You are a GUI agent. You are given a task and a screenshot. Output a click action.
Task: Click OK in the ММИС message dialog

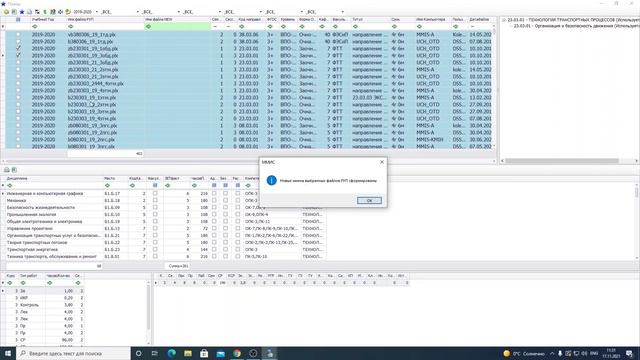tap(369, 200)
